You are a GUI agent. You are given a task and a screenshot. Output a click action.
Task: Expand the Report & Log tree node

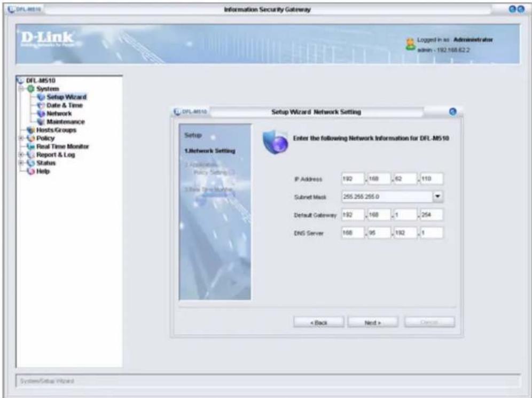pyautogui.click(x=22, y=155)
